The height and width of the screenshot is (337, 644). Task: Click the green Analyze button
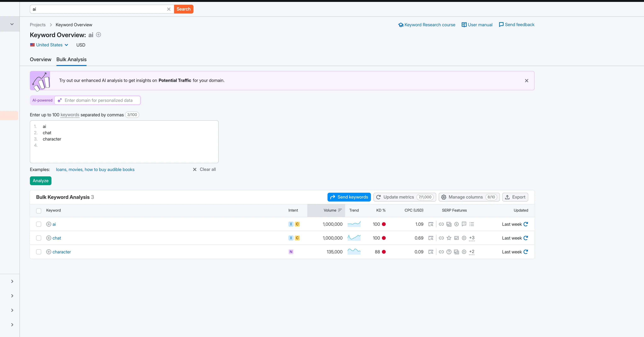(40, 181)
